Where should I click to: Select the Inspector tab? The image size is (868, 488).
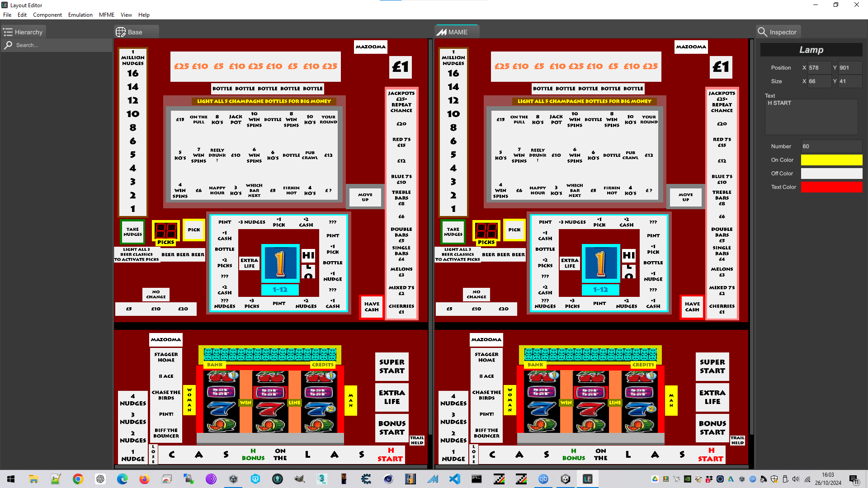click(x=778, y=32)
